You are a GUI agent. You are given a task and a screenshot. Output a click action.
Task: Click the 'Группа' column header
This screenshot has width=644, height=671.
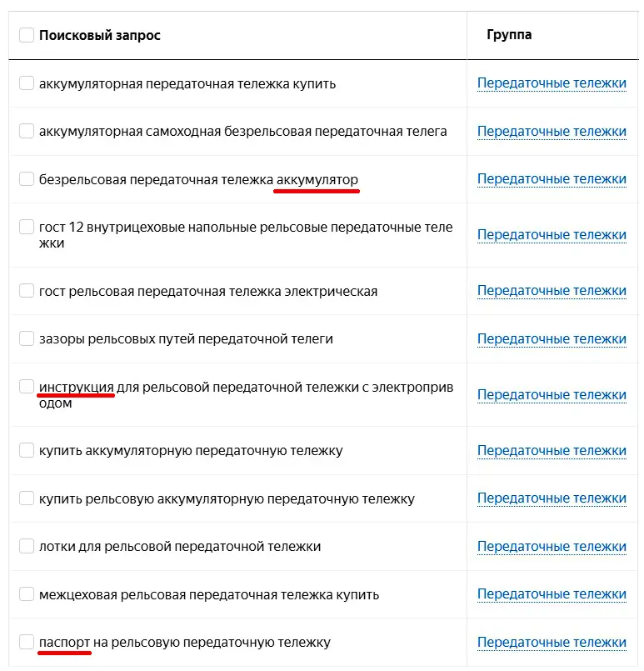pyautogui.click(x=509, y=35)
